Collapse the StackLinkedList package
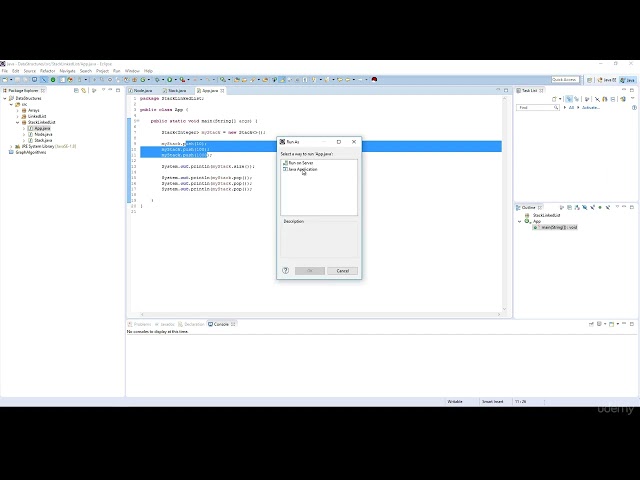The image size is (640, 480). click(x=18, y=122)
